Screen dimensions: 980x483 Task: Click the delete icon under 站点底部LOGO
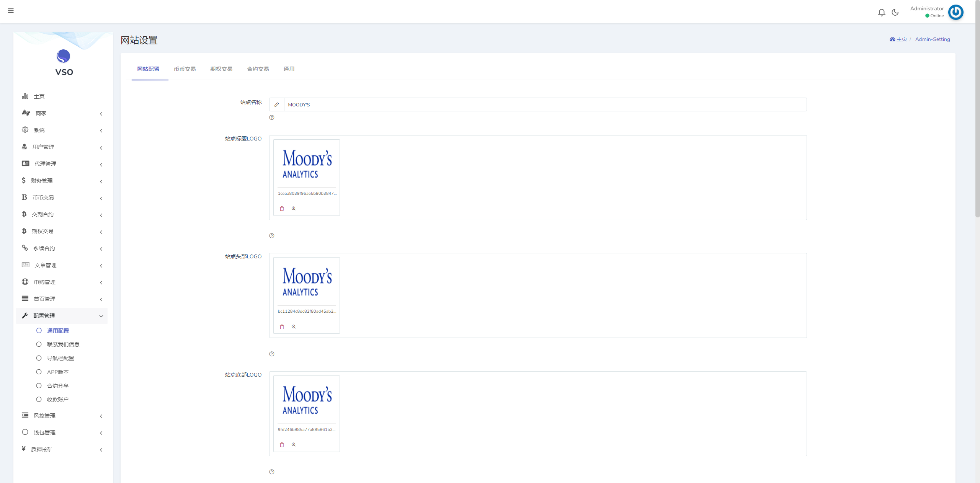point(282,444)
